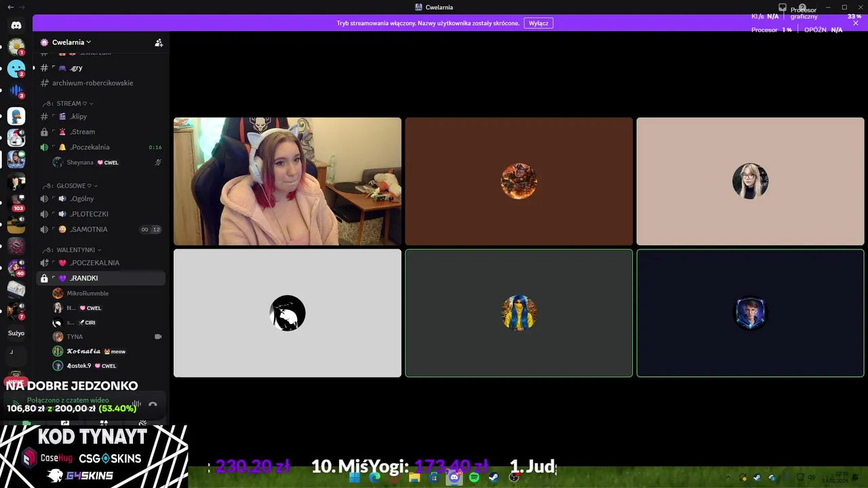
Task: Open Steam from taskbar
Action: click(x=494, y=477)
